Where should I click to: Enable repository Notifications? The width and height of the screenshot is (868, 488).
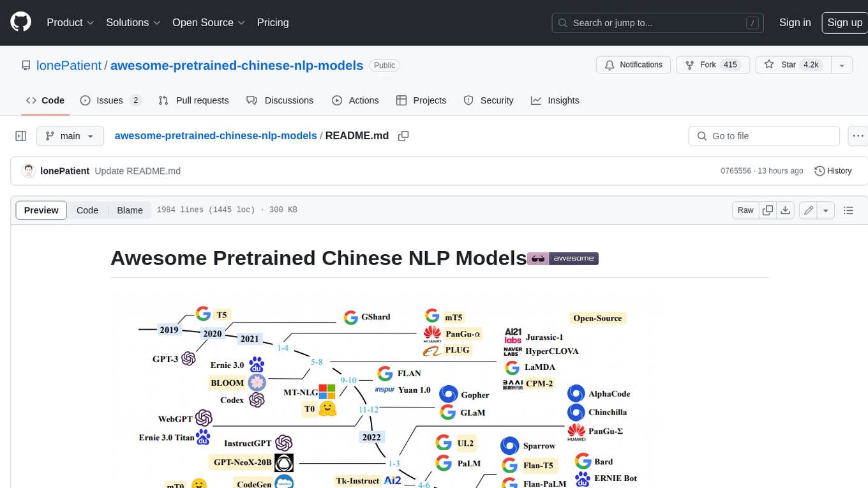tap(633, 65)
